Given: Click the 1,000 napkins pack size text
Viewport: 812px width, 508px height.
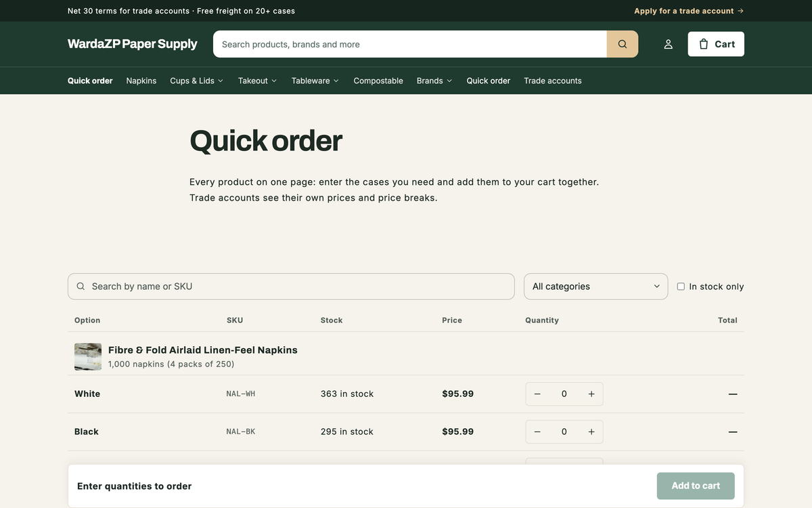Looking at the screenshot, I should pos(171,364).
